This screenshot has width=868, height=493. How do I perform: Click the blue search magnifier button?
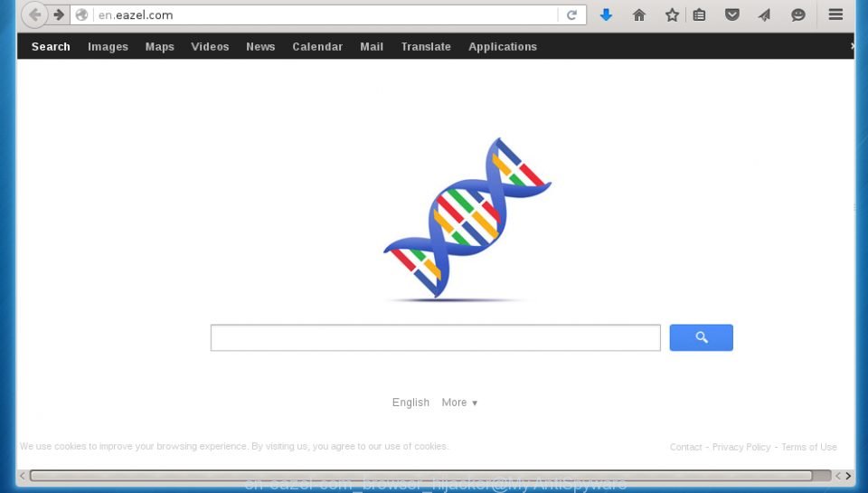701,337
